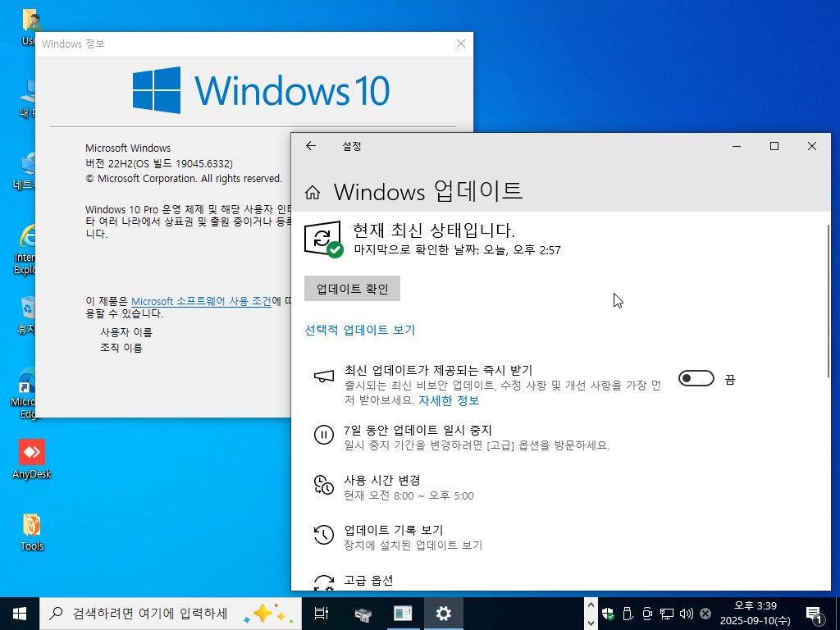Click the megaphone icon beside latest updates option

coord(323,377)
